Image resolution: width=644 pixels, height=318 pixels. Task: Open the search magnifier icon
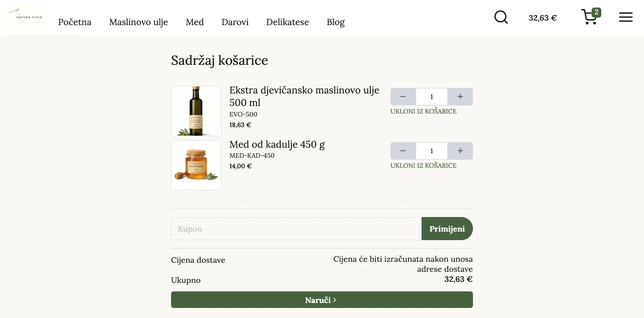501,17
